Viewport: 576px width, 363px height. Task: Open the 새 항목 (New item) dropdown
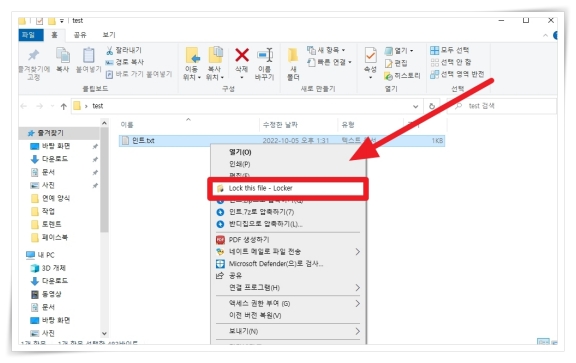coord(326,50)
